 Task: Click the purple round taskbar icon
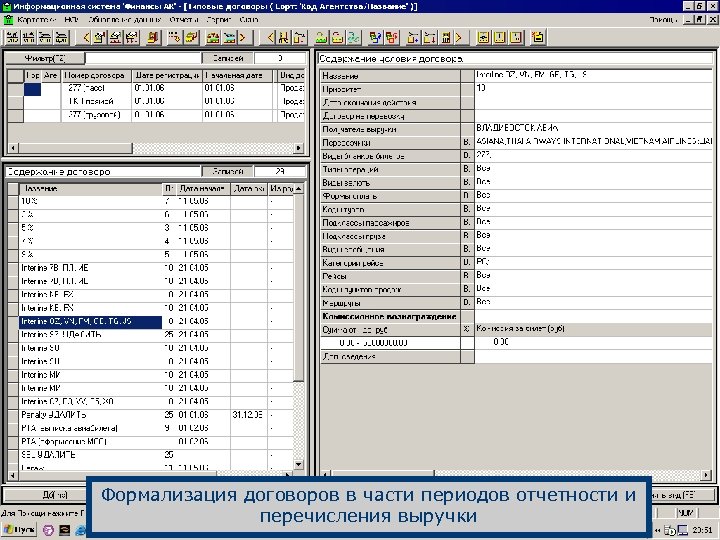click(48, 530)
